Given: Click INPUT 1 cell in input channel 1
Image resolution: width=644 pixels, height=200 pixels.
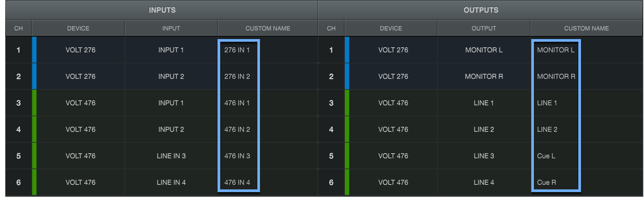Looking at the screenshot, I should coord(171,50).
